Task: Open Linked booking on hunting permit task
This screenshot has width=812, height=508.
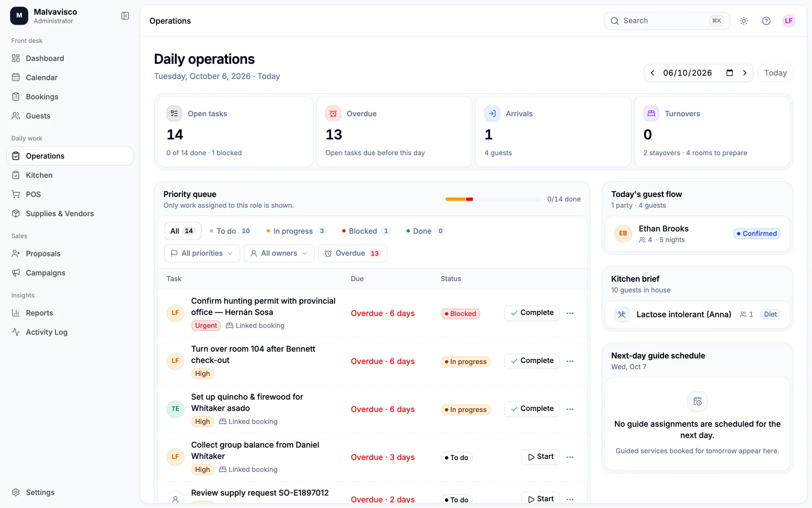Action: 255,326
